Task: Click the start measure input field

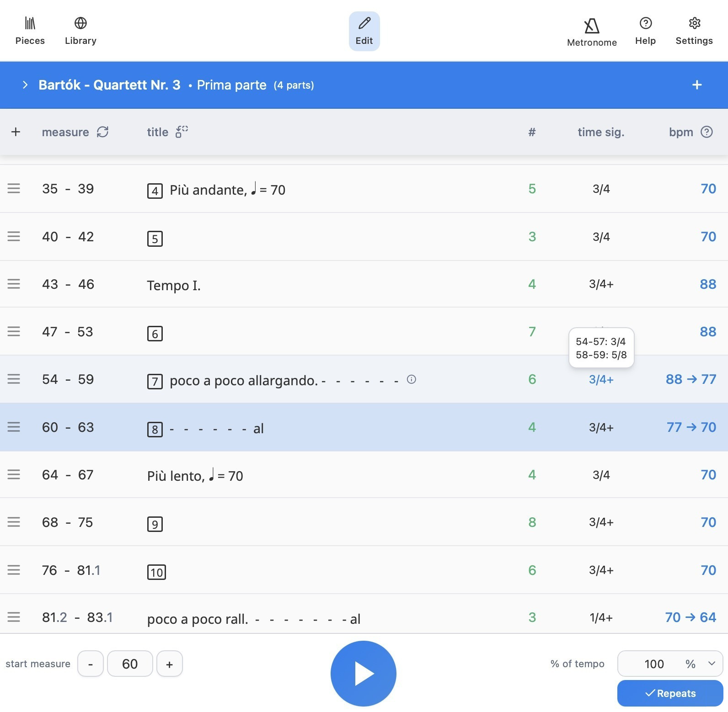Action: click(x=130, y=664)
